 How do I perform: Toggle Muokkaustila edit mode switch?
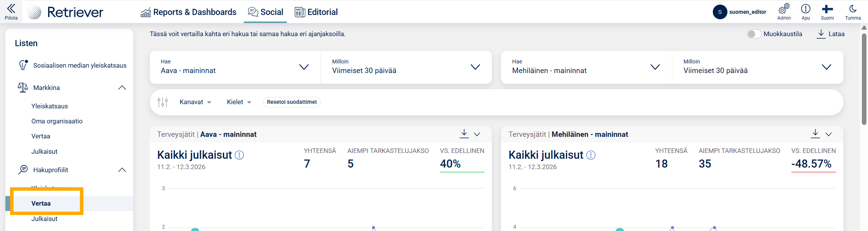point(754,34)
